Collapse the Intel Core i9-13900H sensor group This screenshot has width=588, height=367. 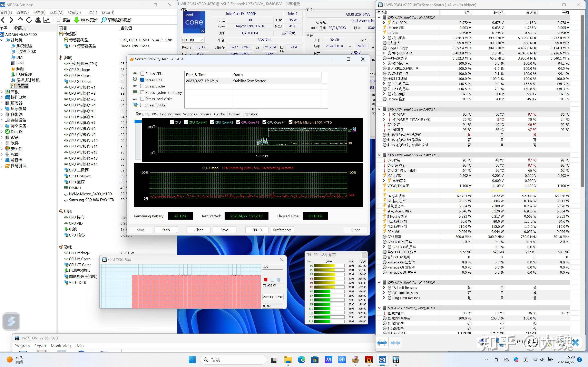(379, 17)
